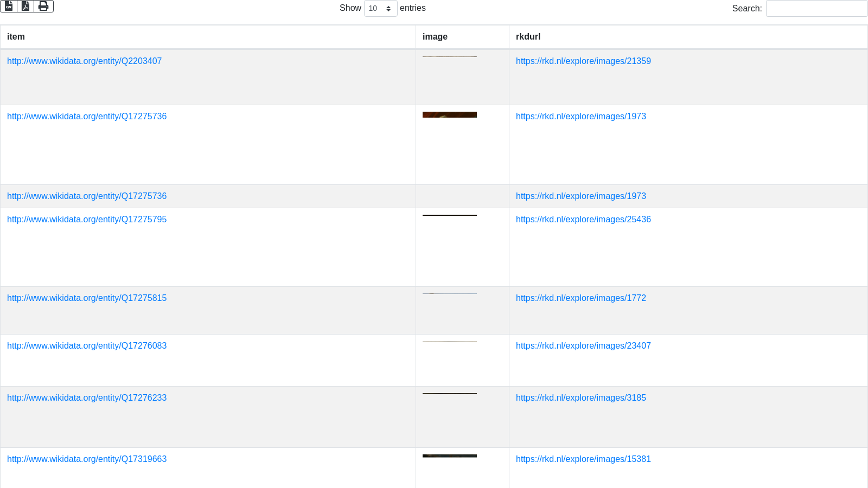Open Wikidata entity Q17275795 link
The width and height of the screenshot is (868, 488).
87,220
